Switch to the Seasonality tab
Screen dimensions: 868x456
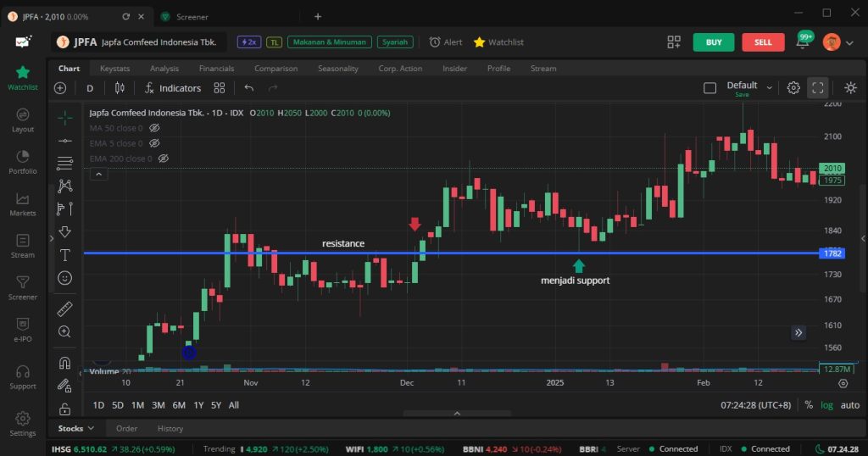coord(338,68)
